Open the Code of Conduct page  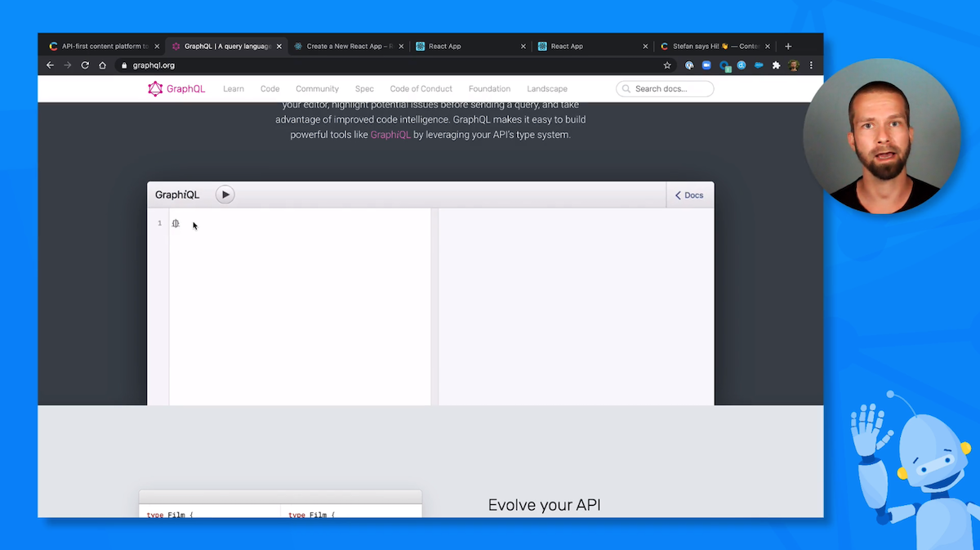tap(421, 89)
